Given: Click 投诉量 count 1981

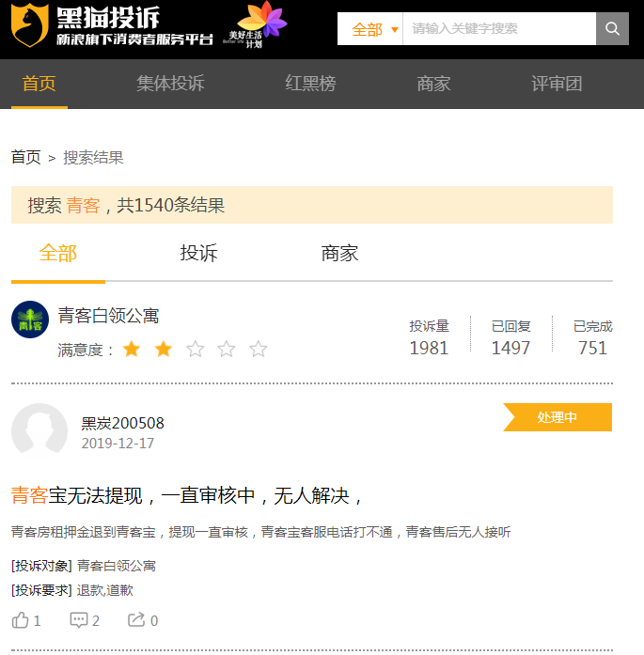Looking at the screenshot, I should point(429,348).
